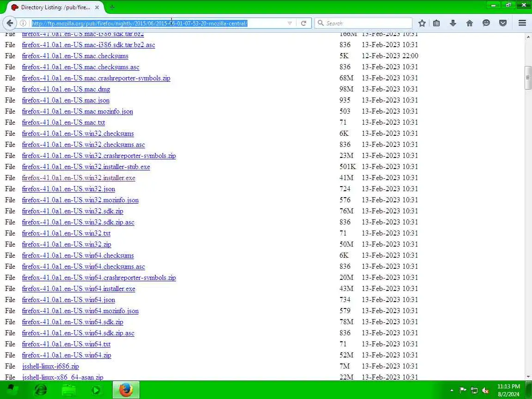Open File Explorer folder on taskbar
The image size is (532, 399).
[x=68, y=390]
